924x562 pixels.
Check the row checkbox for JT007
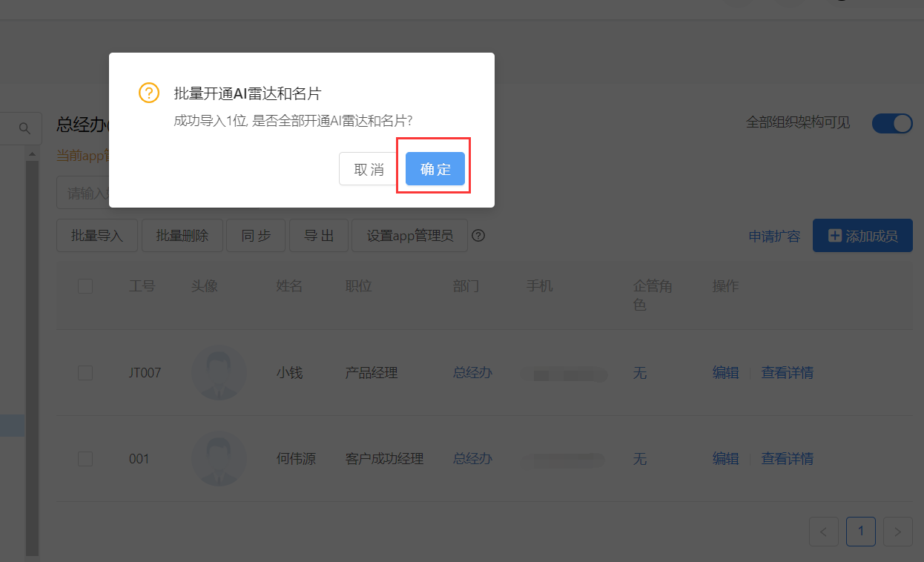point(85,373)
